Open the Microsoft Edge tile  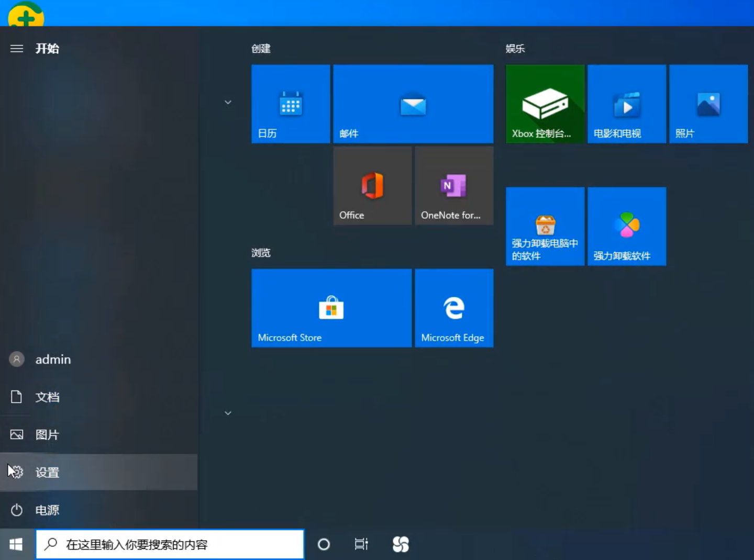click(454, 308)
